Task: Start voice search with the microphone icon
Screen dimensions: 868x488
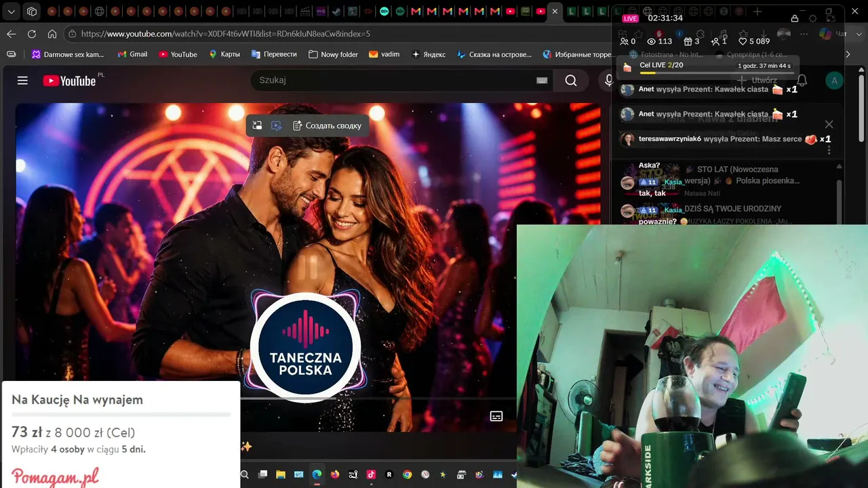Action: pyautogui.click(x=608, y=81)
